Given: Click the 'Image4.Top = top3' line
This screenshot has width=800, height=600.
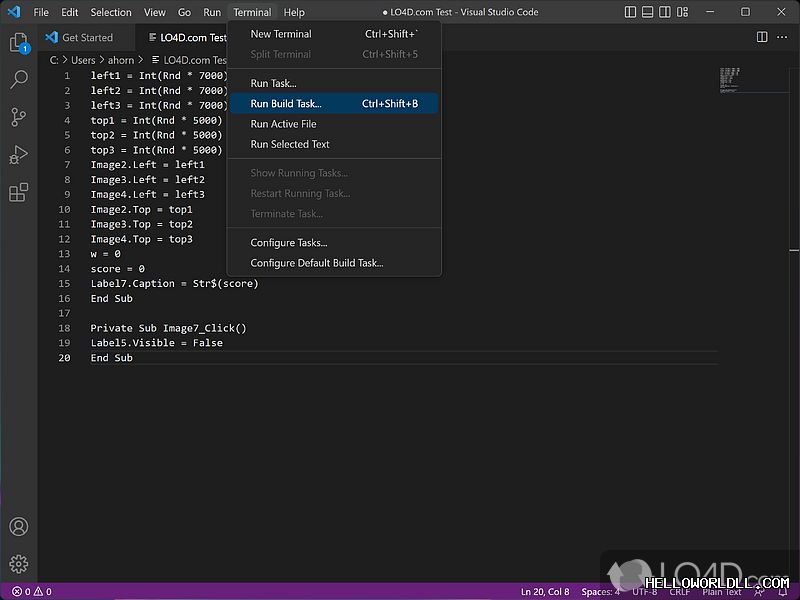Looking at the screenshot, I should 141,239.
